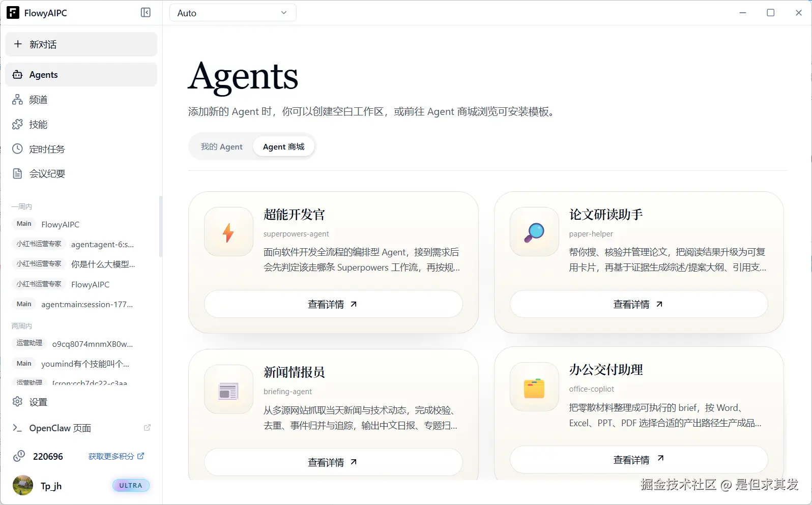Click the superpowers-agent identifier text
This screenshot has width=812, height=505.
(296, 234)
